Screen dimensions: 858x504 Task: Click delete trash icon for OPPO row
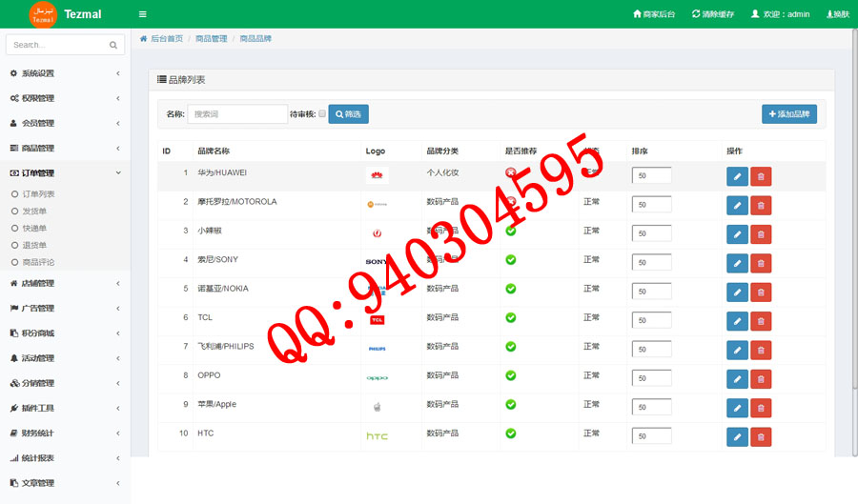click(761, 379)
